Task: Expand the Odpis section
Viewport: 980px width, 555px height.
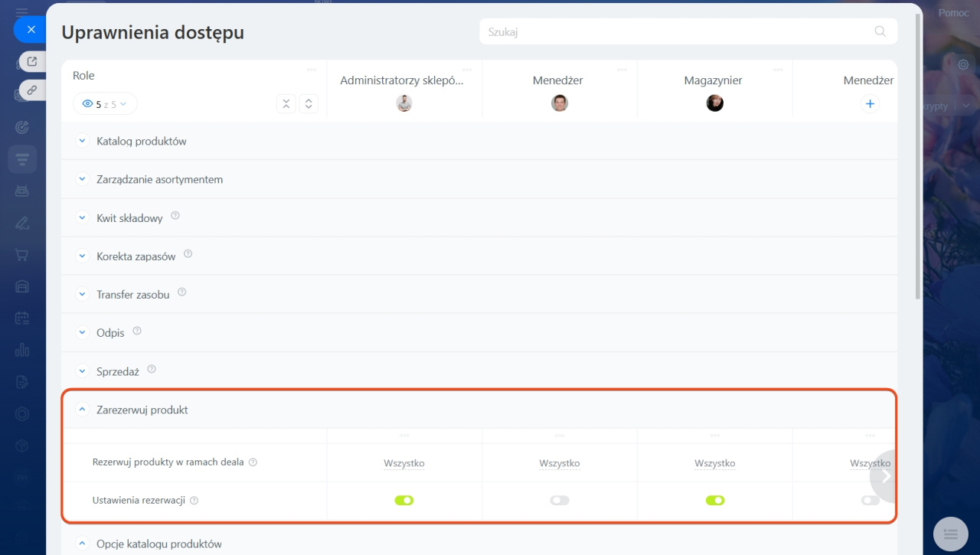Action: click(x=83, y=332)
